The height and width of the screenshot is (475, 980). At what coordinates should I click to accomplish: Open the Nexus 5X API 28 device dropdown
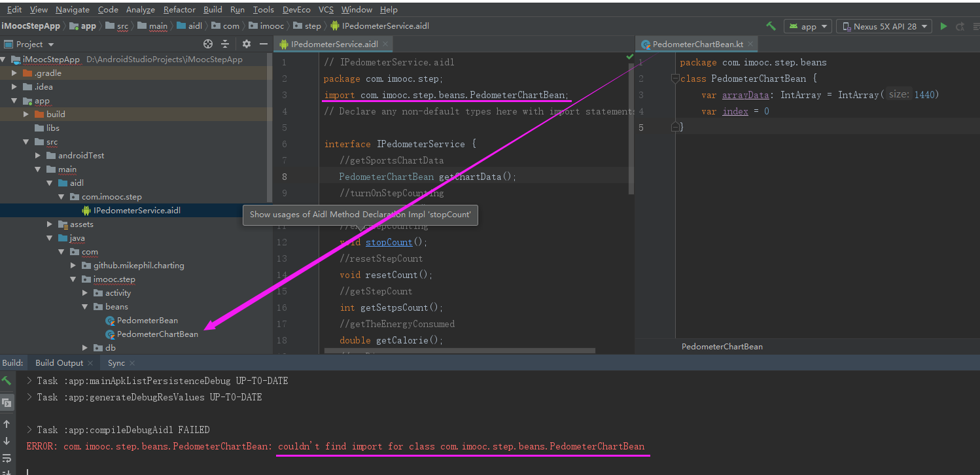[884, 26]
